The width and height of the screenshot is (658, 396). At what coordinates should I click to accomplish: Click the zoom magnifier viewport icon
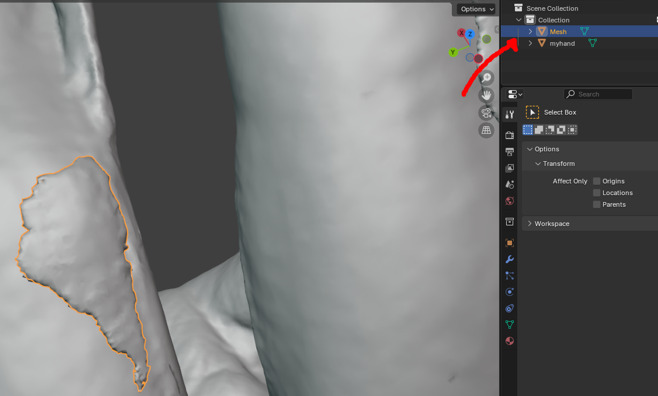[486, 78]
